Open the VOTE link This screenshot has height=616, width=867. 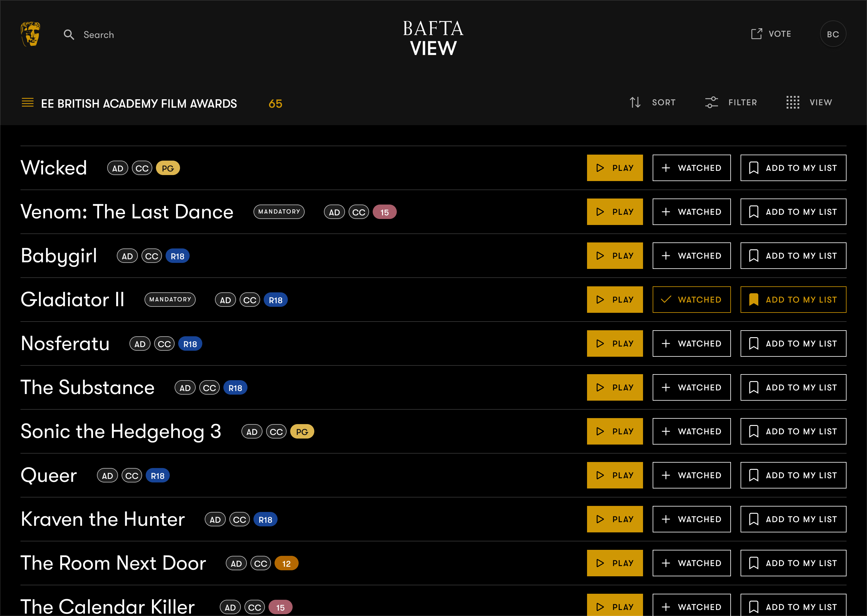click(780, 34)
